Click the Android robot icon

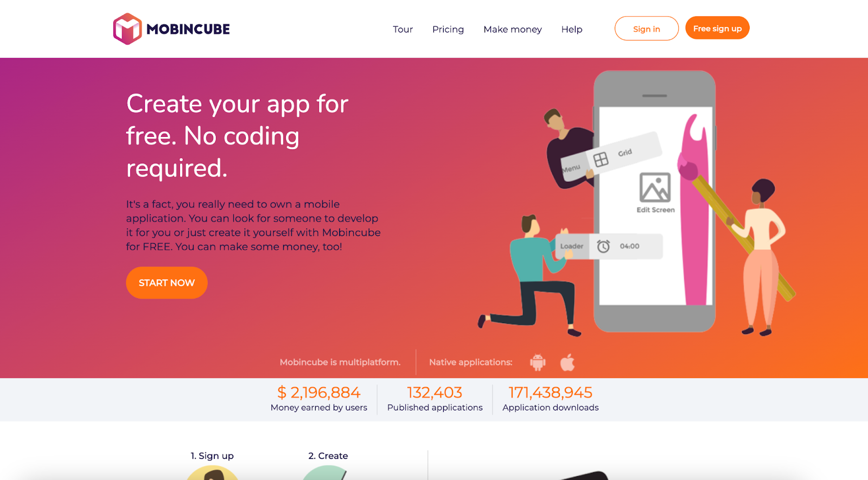coord(538,362)
